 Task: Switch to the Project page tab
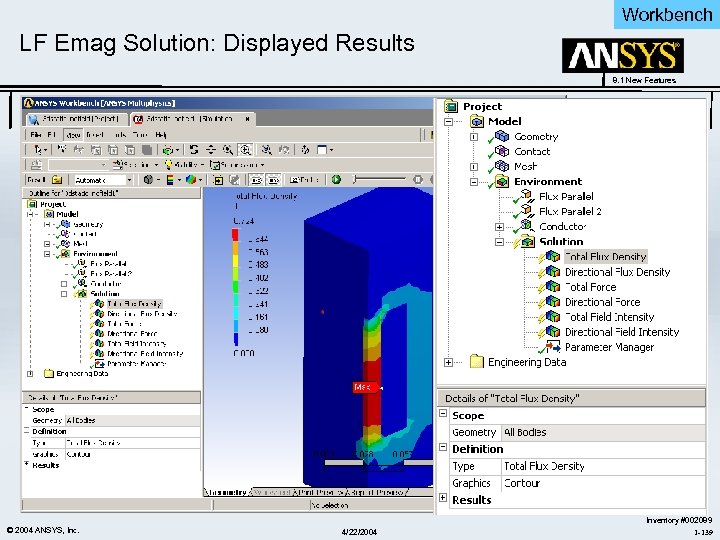coord(76,119)
